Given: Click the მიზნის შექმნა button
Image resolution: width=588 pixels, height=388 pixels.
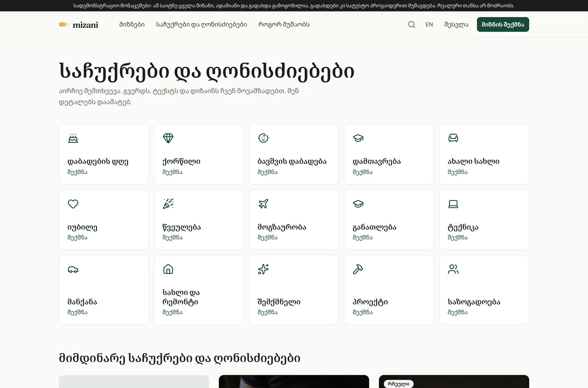Looking at the screenshot, I should coord(503,24).
